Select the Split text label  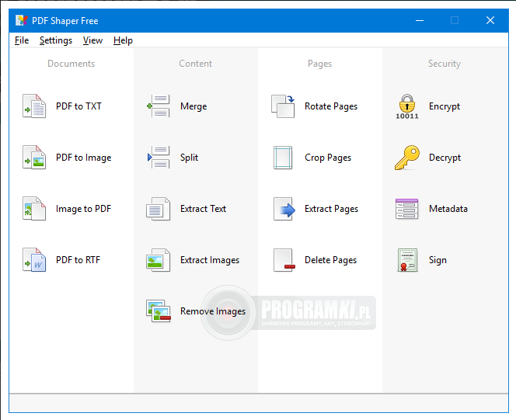(189, 158)
